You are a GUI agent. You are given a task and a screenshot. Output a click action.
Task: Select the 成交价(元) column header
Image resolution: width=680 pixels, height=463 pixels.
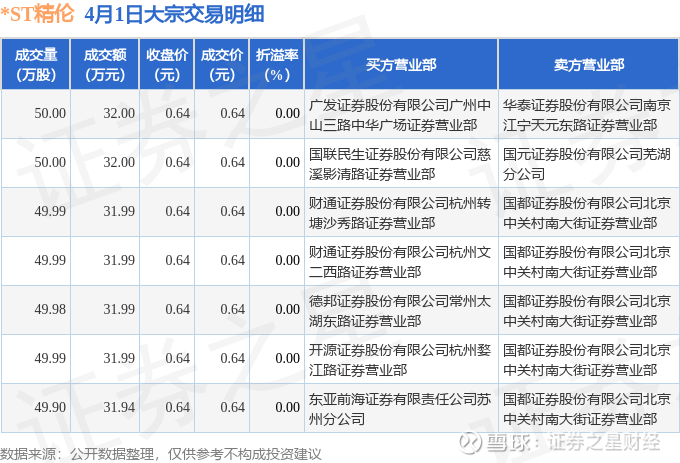(222, 64)
